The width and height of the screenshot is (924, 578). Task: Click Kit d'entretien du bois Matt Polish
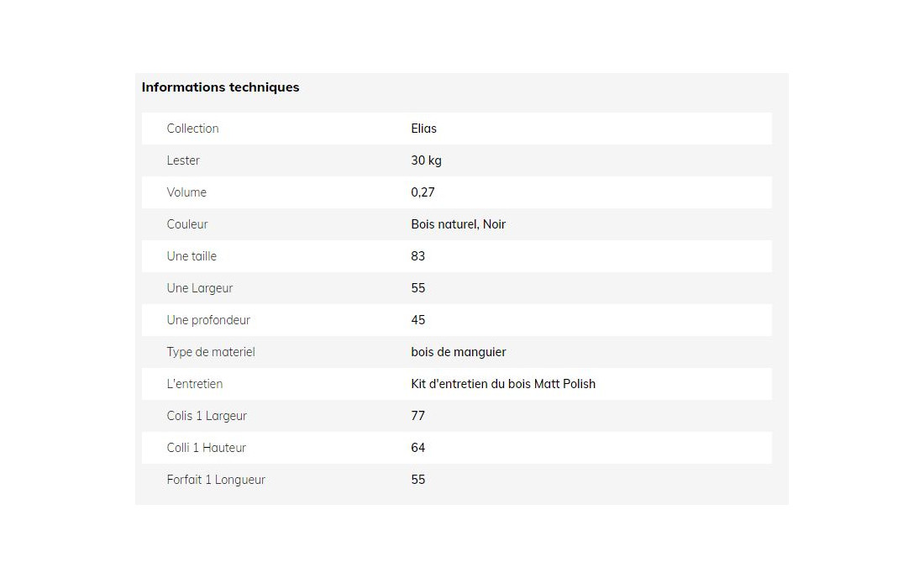pos(503,384)
